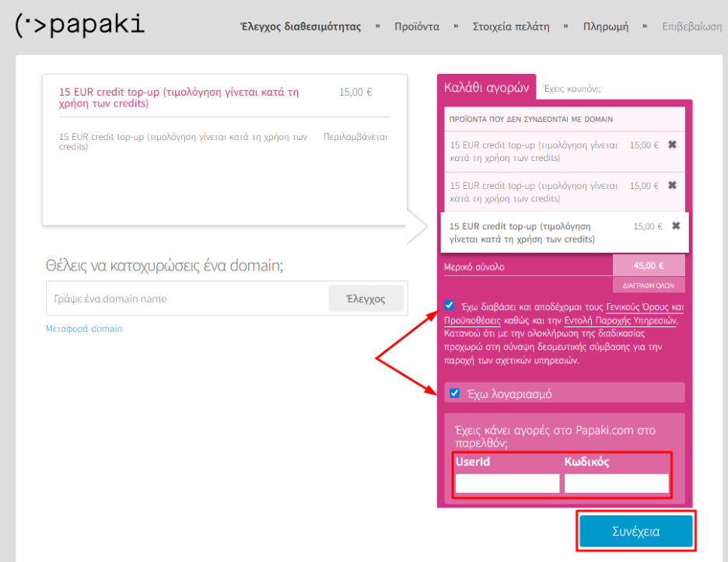
Task: Remove the first 15 EUR cart item
Action: click(x=672, y=145)
